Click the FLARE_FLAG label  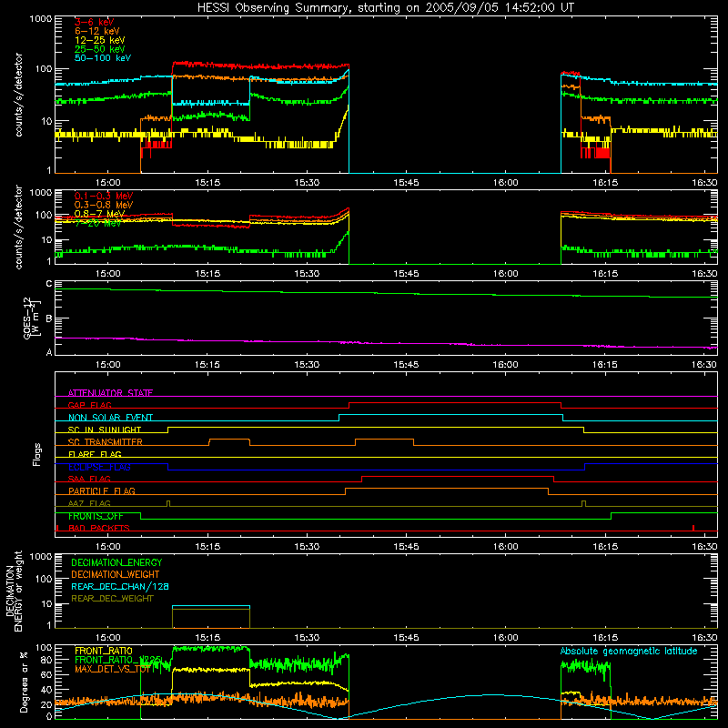point(95,454)
